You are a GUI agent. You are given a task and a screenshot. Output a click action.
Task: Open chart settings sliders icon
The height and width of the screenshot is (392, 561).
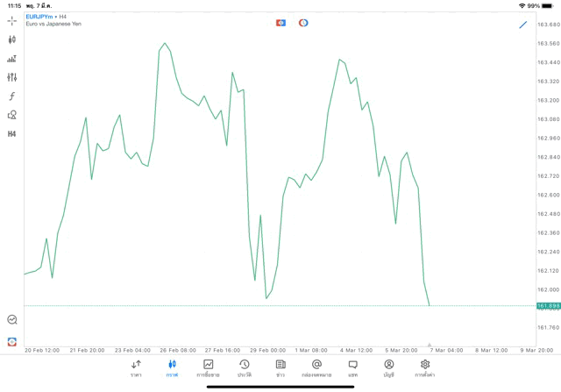point(12,77)
